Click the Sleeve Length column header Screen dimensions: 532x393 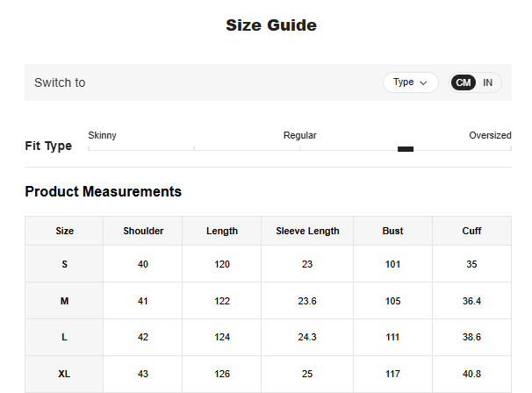(307, 231)
